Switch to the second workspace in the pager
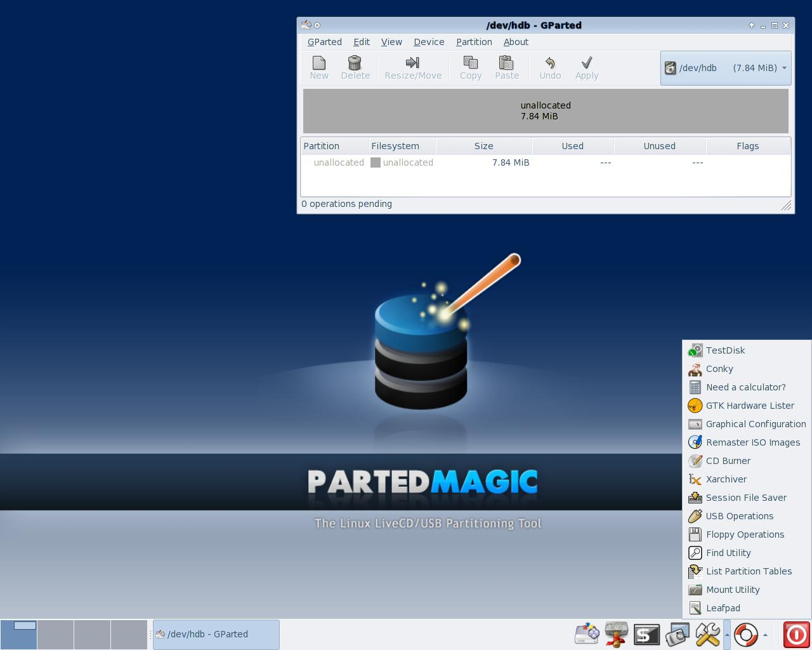This screenshot has width=812, height=650. coord(55,634)
